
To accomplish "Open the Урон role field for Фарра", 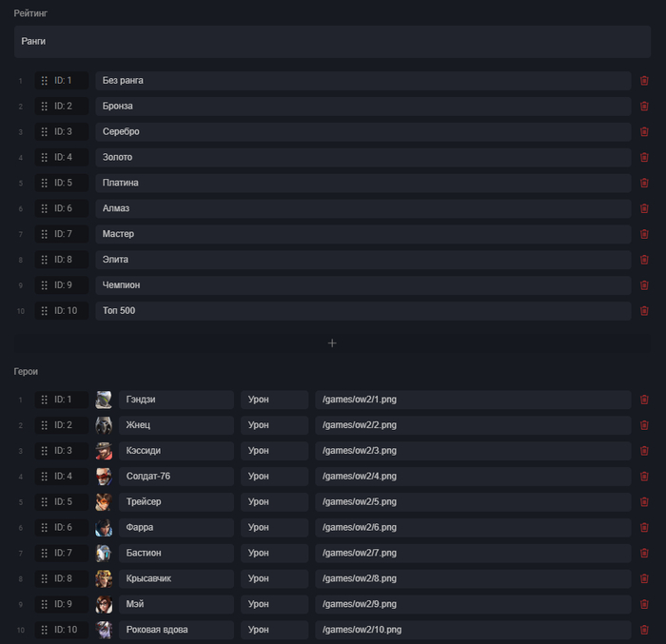I will [x=274, y=527].
